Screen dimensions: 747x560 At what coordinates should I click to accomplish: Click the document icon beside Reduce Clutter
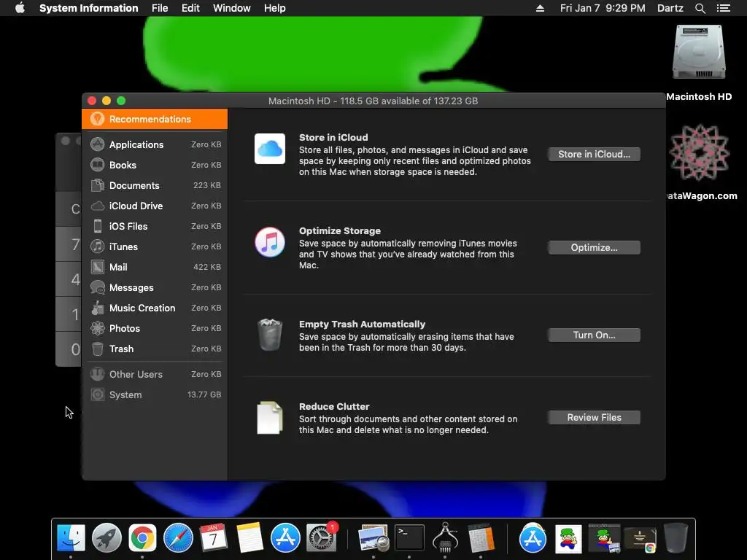coord(270,418)
